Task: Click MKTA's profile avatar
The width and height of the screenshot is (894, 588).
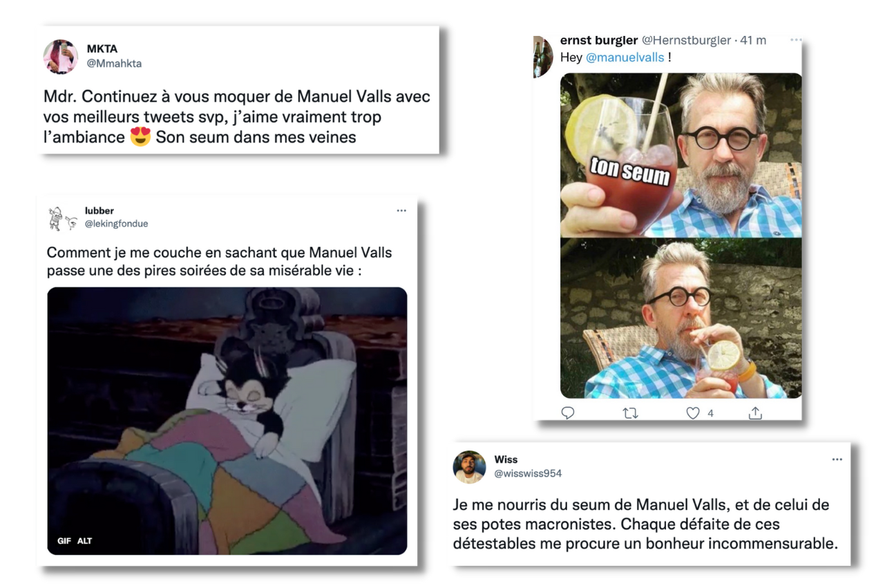Action: coord(61,57)
